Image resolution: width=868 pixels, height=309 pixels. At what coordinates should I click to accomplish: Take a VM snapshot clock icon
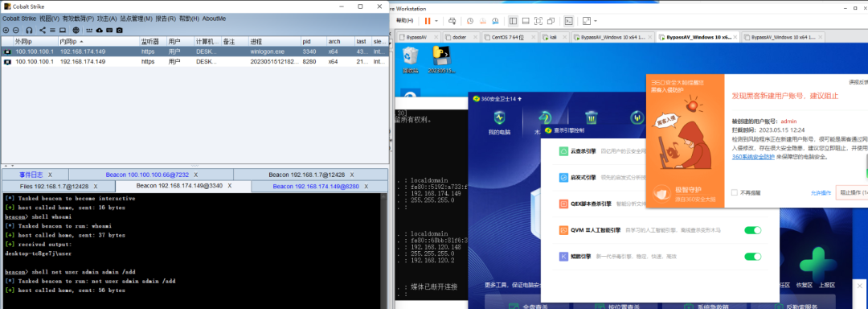470,20
